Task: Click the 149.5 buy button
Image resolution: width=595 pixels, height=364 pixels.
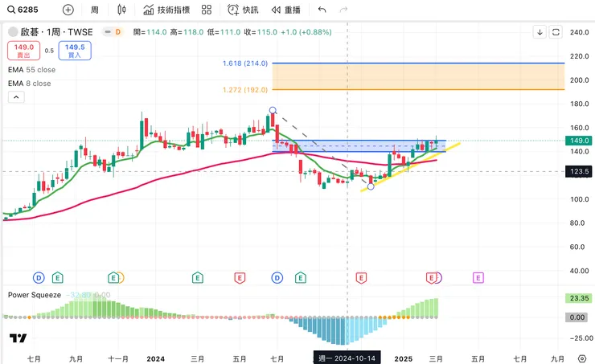Action: pyautogui.click(x=75, y=51)
